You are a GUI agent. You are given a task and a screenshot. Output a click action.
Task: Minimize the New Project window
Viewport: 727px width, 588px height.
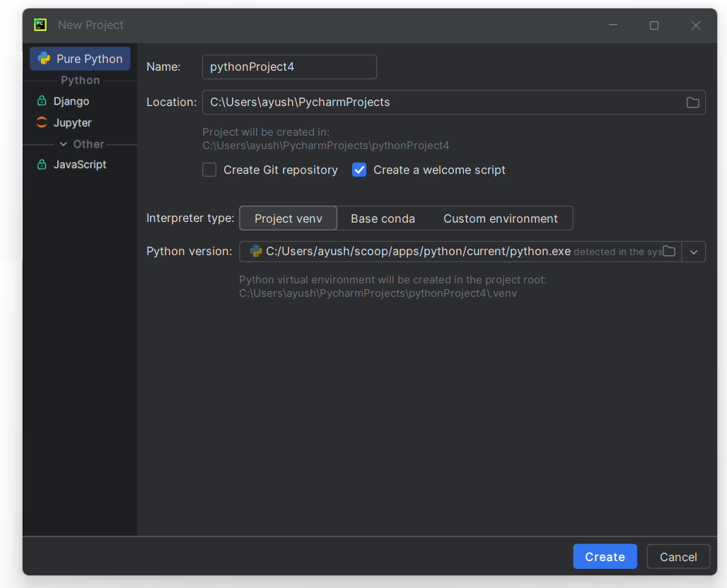coord(613,25)
